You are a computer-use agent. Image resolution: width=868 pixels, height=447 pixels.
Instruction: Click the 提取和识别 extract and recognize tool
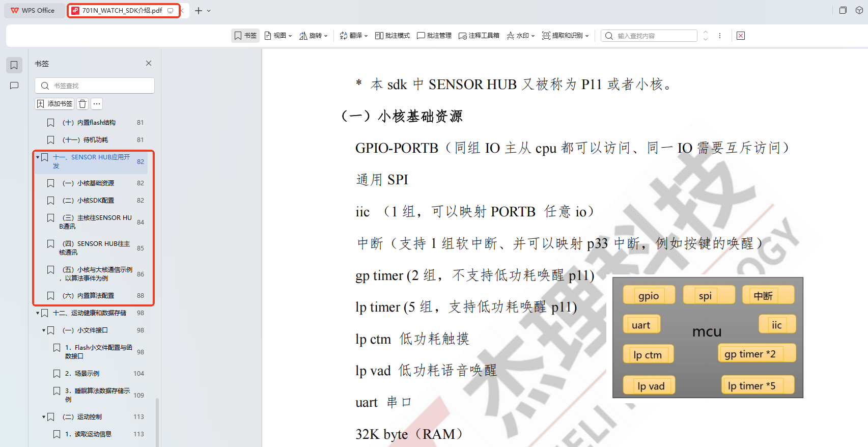pos(565,36)
